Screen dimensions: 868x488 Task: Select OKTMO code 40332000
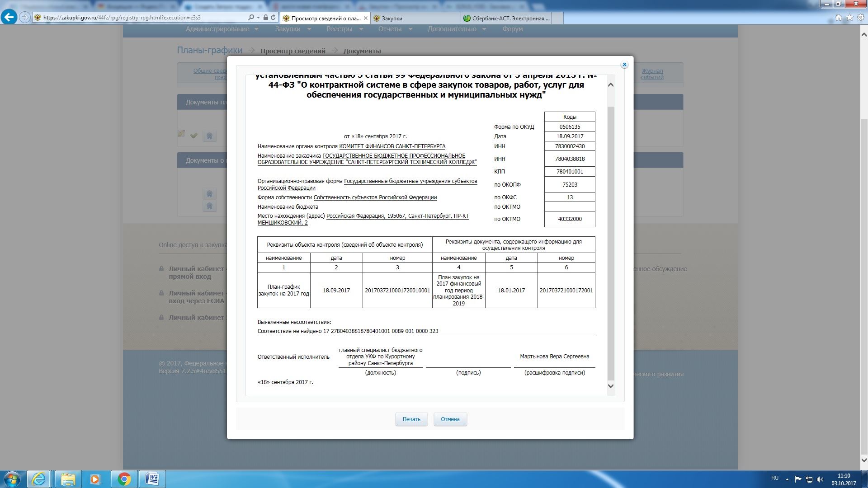click(x=570, y=219)
